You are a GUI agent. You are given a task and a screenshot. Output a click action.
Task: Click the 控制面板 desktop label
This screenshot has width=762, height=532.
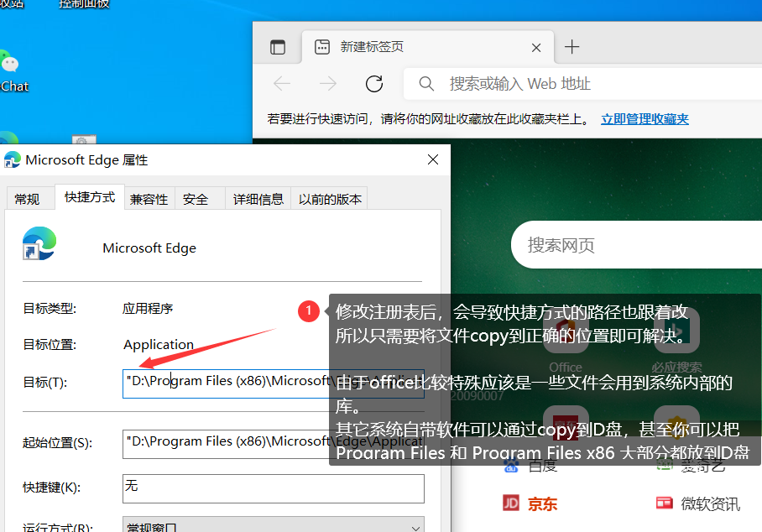point(84,4)
